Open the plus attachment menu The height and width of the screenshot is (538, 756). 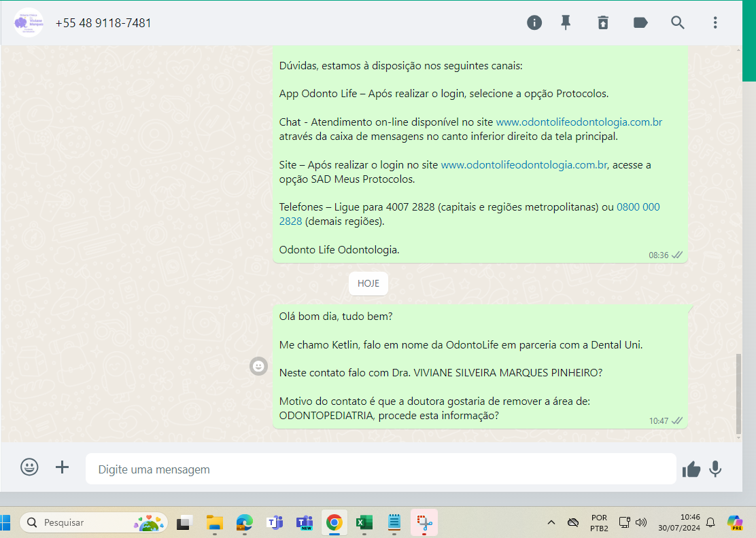(62, 467)
